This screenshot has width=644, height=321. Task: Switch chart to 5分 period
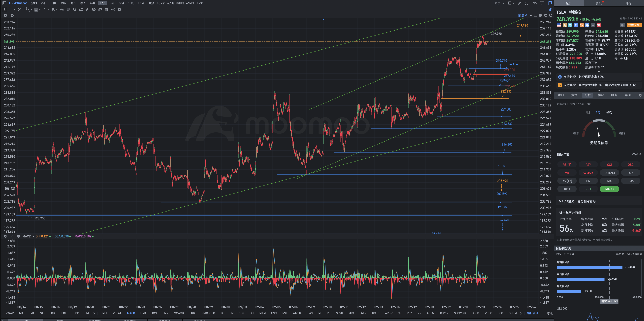coord(122,3)
